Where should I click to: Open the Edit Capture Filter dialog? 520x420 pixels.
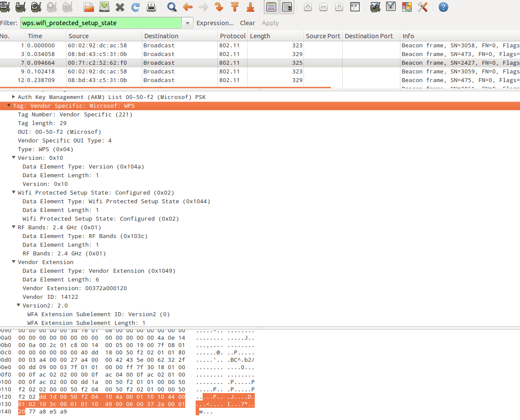pos(375,7)
